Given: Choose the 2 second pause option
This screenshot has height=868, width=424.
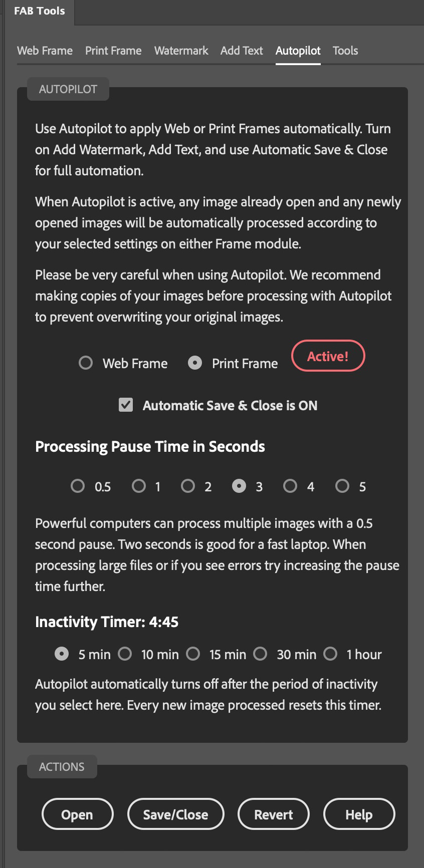Looking at the screenshot, I should (188, 486).
